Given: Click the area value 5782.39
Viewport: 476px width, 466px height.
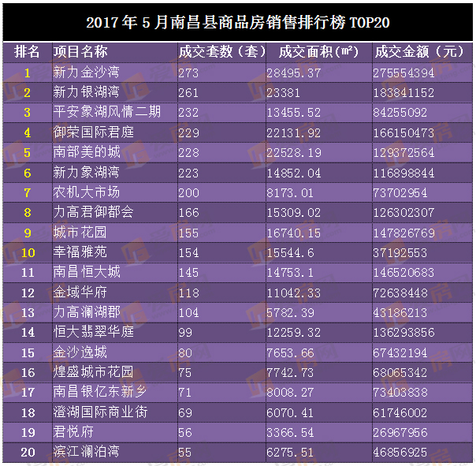Looking at the screenshot, I should 290,313.
